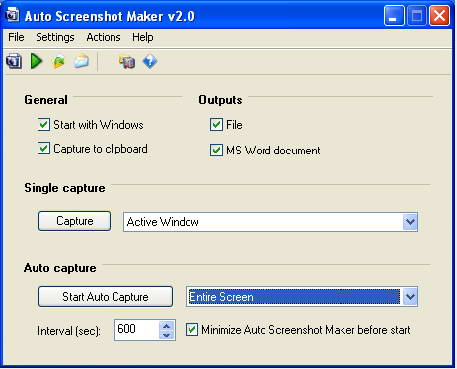Open the Settings menu
457x369 pixels.
point(55,37)
